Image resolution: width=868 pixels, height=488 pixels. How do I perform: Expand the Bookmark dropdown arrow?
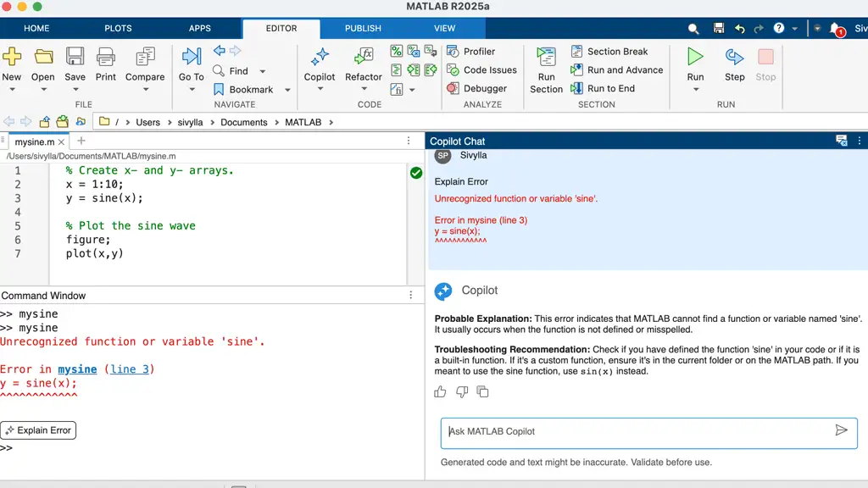[x=287, y=90]
